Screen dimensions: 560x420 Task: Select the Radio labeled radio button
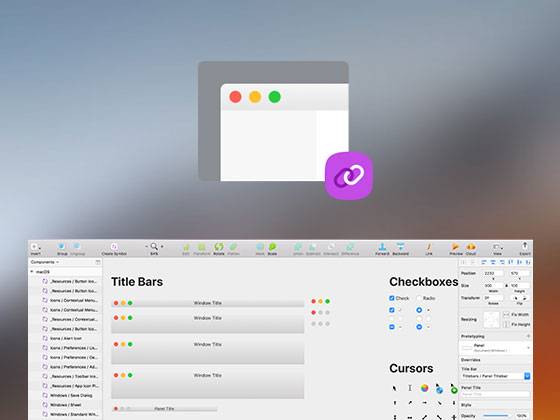click(419, 298)
